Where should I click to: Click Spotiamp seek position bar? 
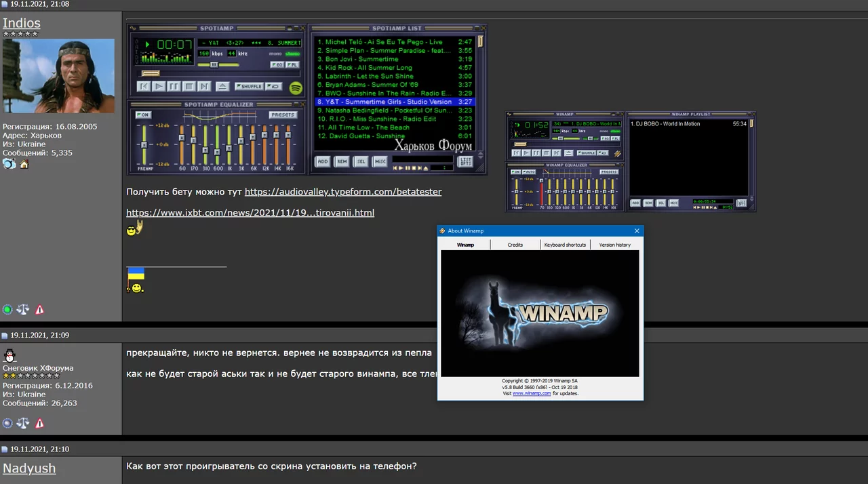pyautogui.click(x=220, y=74)
